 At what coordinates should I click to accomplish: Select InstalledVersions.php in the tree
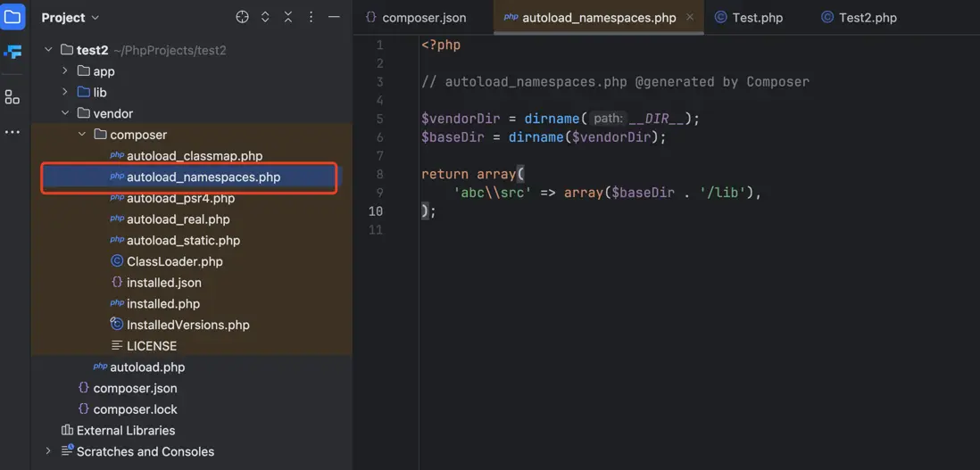(x=188, y=326)
